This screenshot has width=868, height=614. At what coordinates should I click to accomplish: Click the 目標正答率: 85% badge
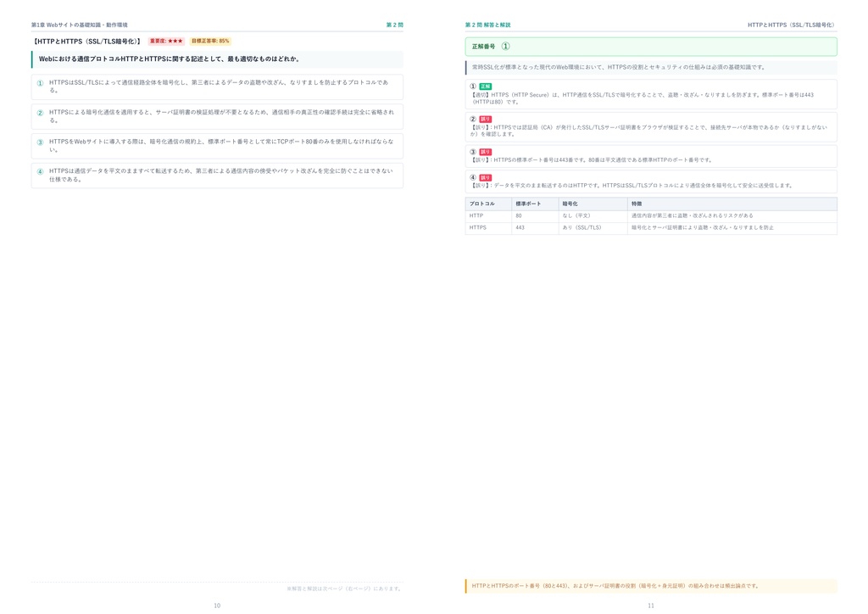click(210, 41)
